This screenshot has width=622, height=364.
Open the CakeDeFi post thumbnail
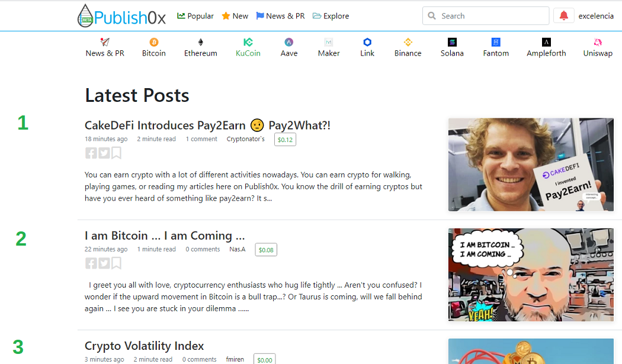(531, 165)
